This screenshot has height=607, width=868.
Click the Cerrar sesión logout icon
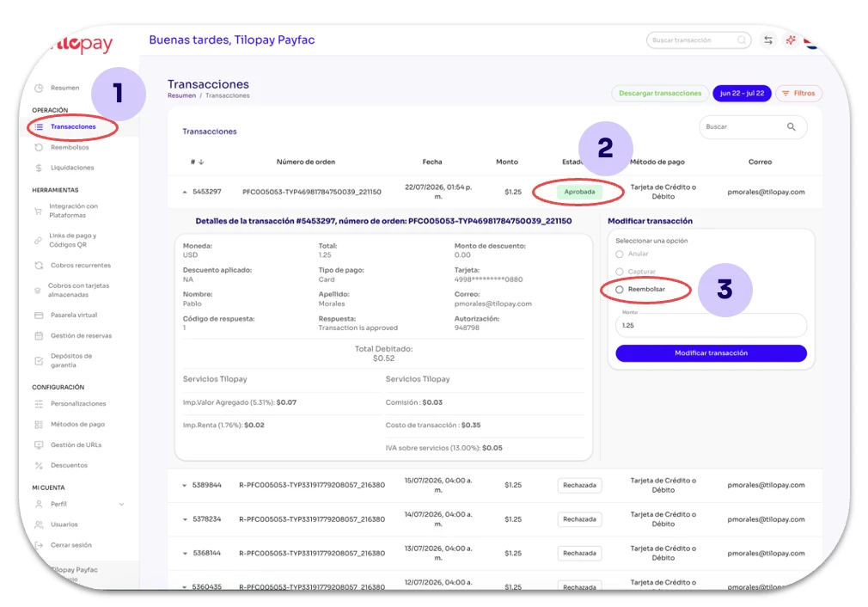[39, 545]
